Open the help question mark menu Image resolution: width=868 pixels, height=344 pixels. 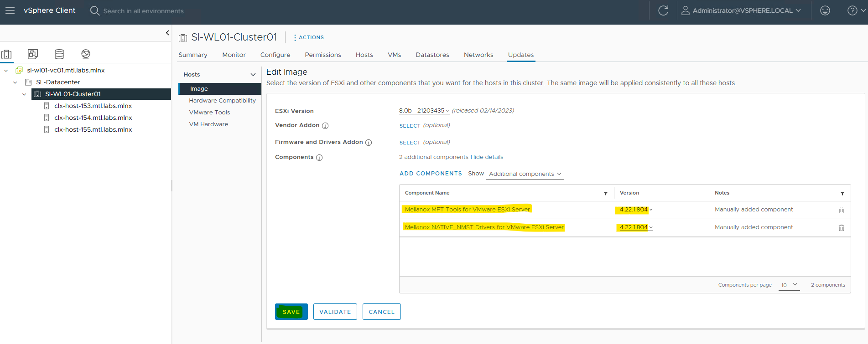click(x=856, y=10)
